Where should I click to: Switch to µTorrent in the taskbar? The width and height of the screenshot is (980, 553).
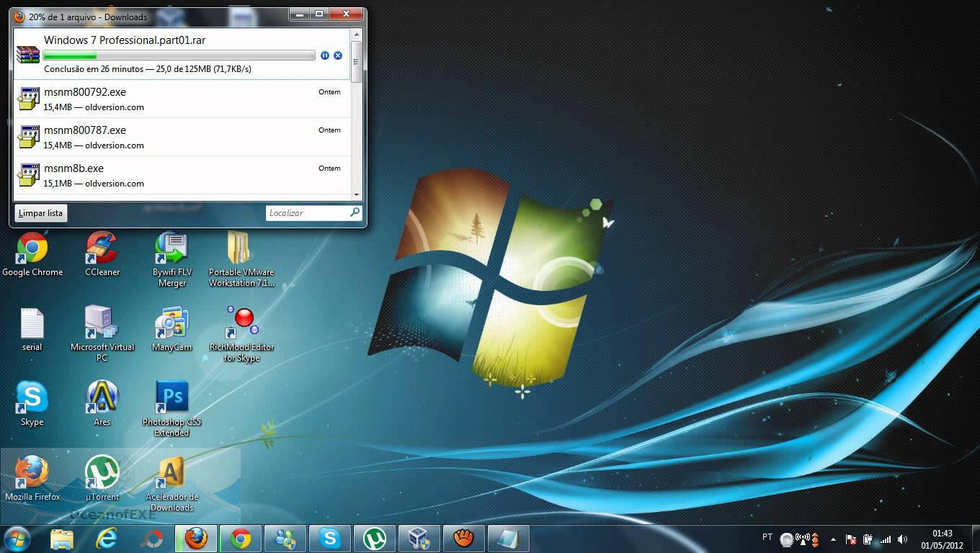375,539
